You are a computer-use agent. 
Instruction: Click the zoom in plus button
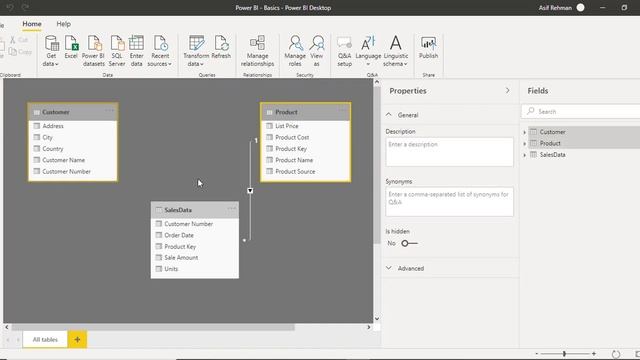pyautogui.click(x=594, y=354)
